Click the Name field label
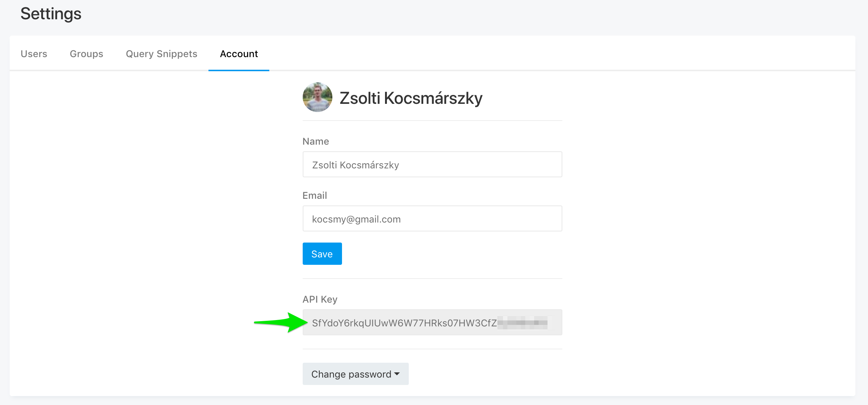Screen dimensions: 868x405 click(x=316, y=141)
